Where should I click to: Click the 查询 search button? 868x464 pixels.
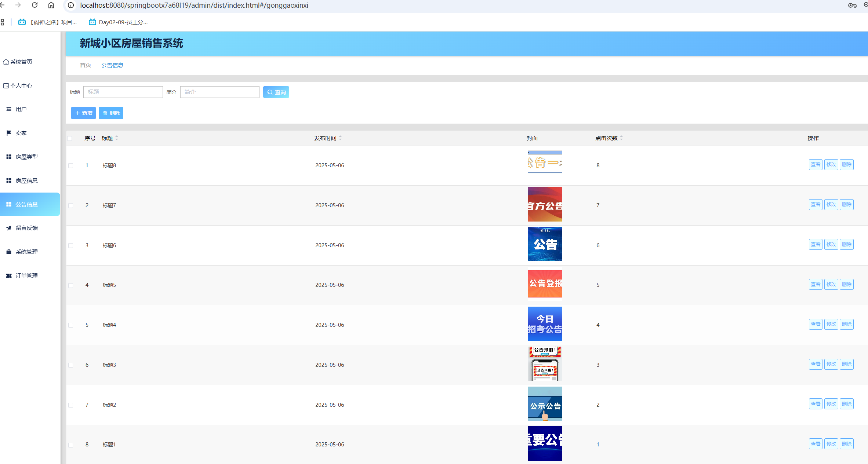276,92
